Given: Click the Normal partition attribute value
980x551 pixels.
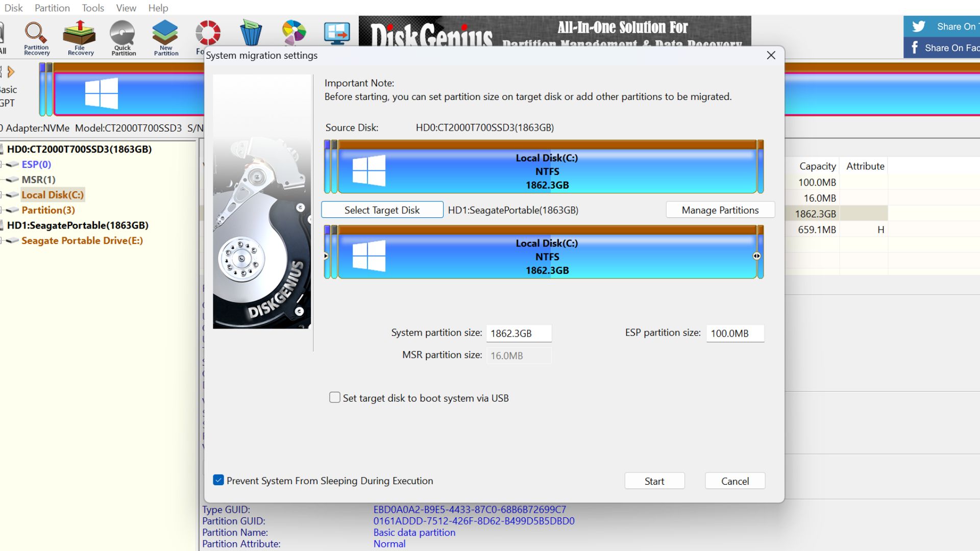Looking at the screenshot, I should point(389,544).
